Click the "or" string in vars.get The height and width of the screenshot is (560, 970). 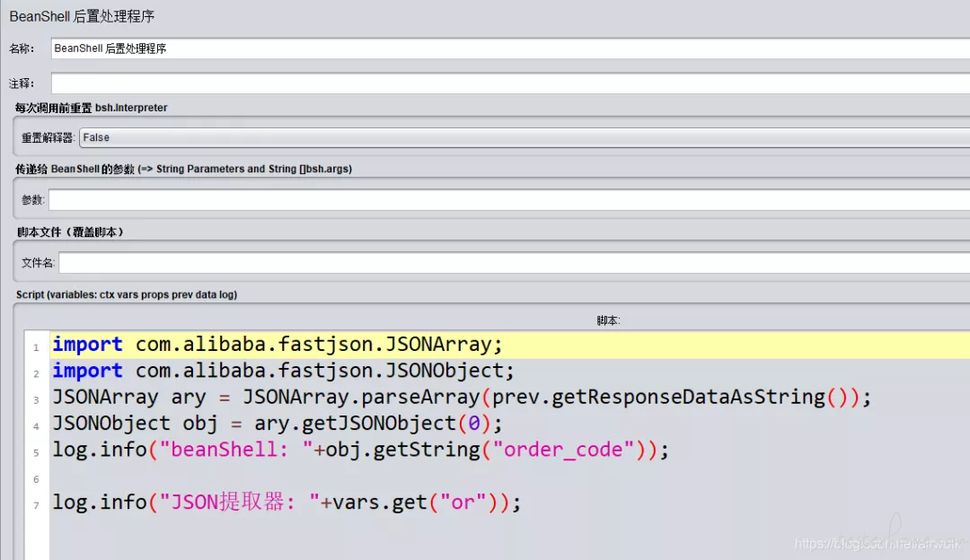point(463,502)
